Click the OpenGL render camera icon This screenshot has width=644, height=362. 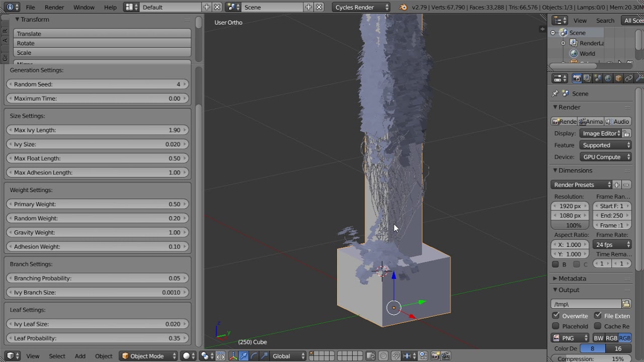(x=435, y=356)
